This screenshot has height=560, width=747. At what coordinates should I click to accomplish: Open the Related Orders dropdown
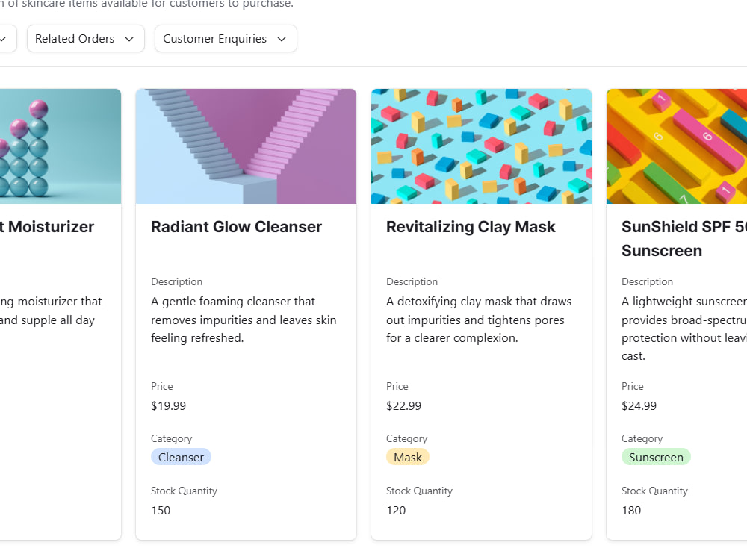(x=86, y=39)
